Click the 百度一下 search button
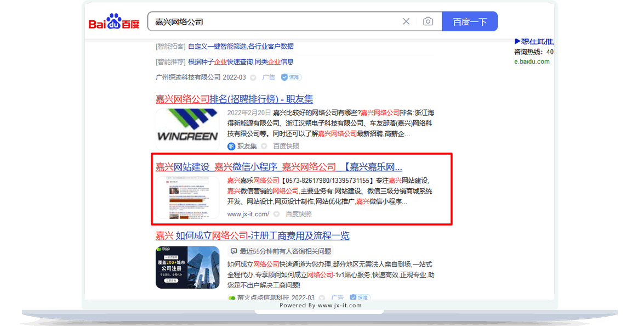Screen dimensions: 644x326 coord(470,21)
